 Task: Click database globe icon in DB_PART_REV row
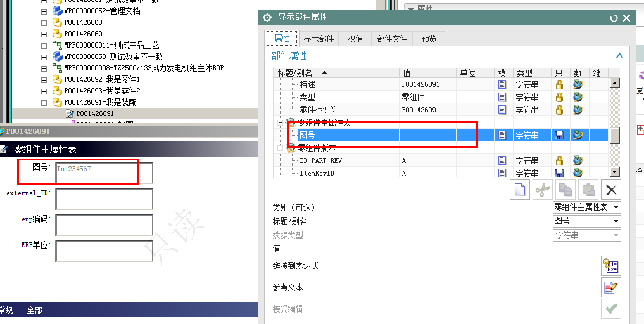(x=578, y=160)
